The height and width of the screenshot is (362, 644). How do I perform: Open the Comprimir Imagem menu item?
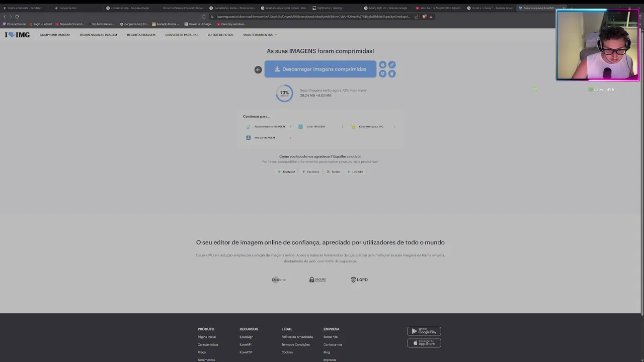pyautogui.click(x=55, y=35)
